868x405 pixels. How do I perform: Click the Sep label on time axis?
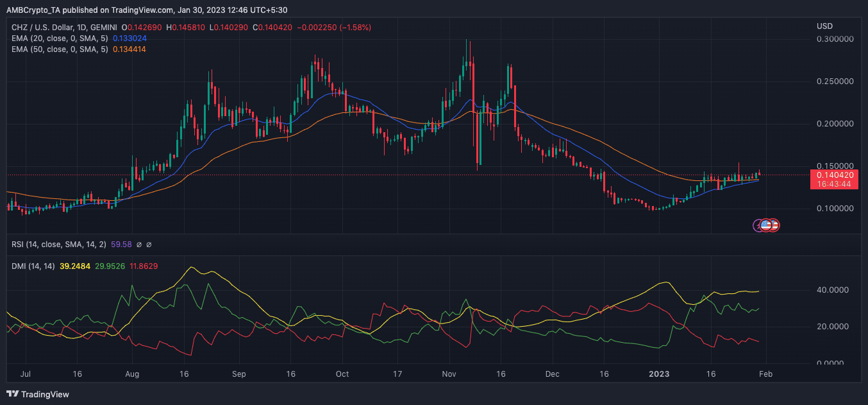[239, 373]
